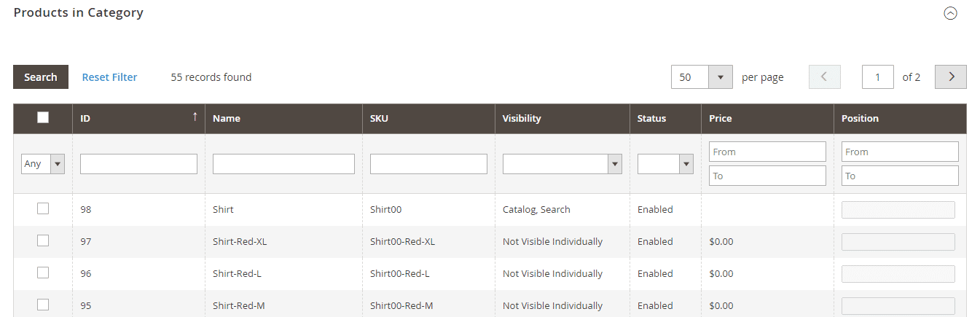Select checkbox for product ID 98
The height and width of the screenshot is (317, 980).
point(43,208)
